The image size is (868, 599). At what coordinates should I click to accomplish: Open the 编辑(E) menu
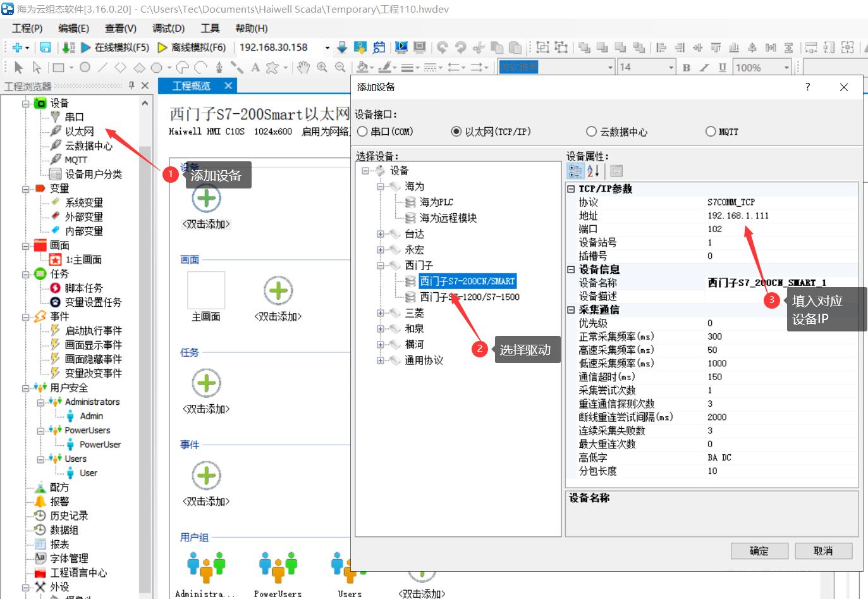click(73, 28)
